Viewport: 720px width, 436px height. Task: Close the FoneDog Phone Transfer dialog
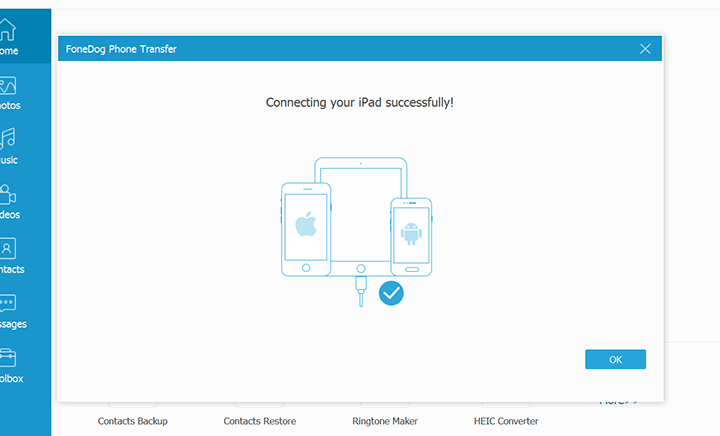point(645,49)
